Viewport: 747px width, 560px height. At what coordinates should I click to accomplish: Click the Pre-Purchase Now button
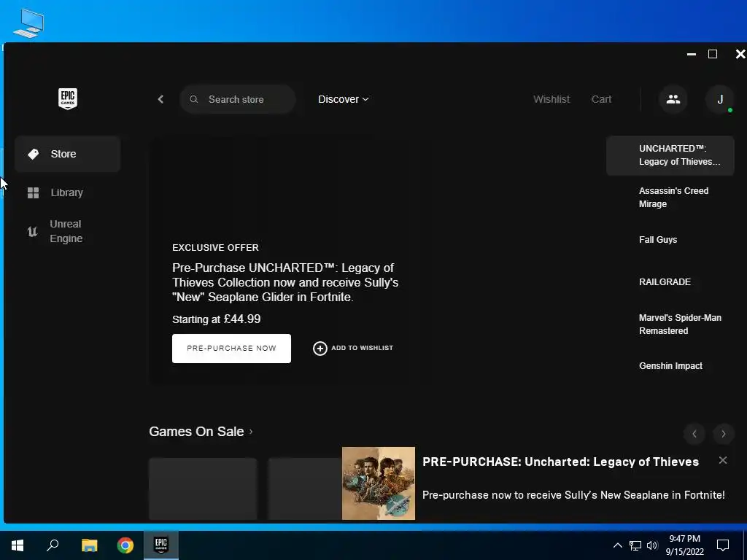click(x=231, y=348)
